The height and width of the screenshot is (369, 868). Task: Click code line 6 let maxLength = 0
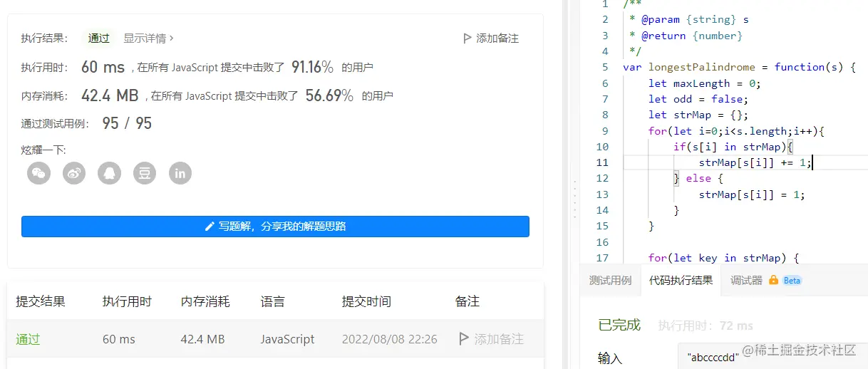point(705,83)
